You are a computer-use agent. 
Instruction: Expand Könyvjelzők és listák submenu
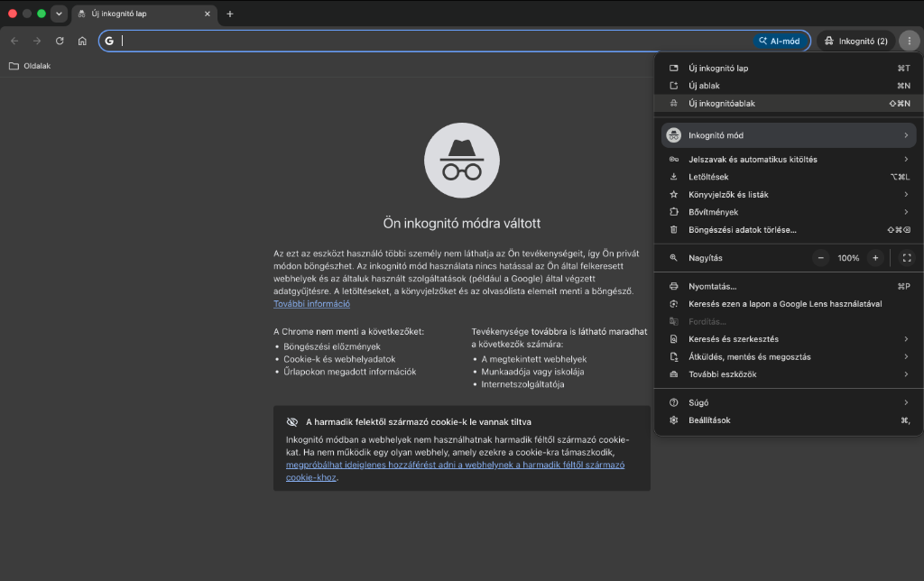click(x=789, y=195)
